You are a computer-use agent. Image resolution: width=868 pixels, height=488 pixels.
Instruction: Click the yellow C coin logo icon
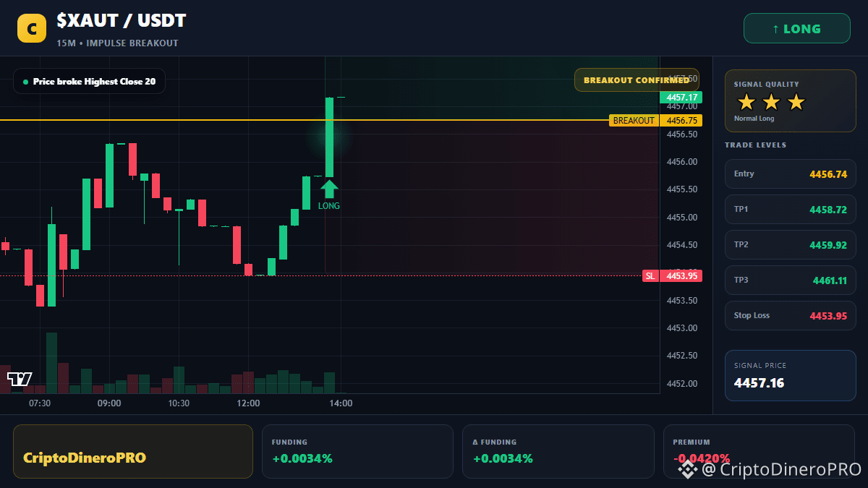point(32,28)
